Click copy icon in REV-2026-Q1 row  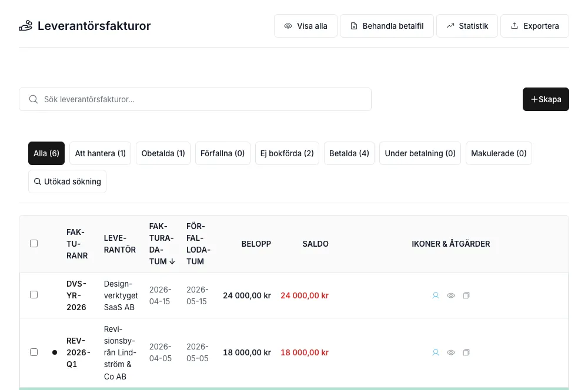click(x=466, y=352)
